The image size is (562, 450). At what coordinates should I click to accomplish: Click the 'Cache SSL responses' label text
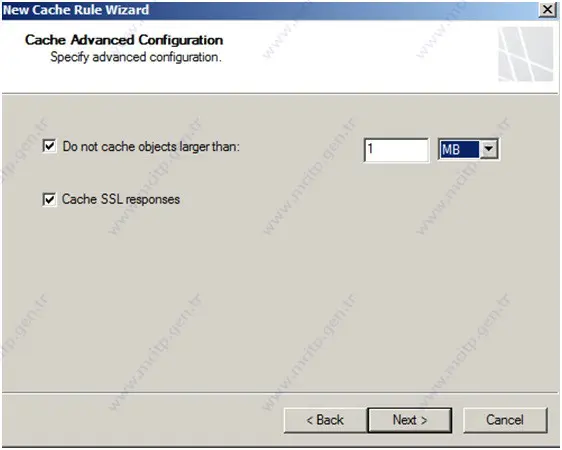tap(121, 199)
